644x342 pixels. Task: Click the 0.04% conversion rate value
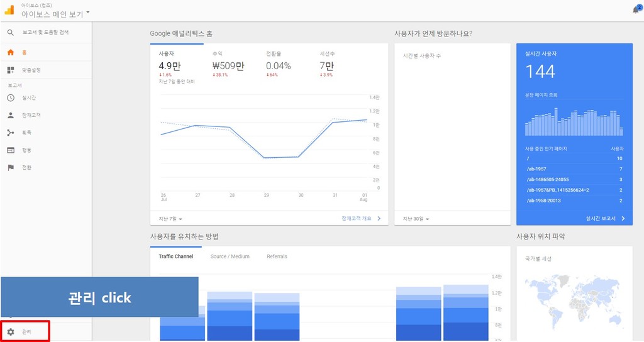pos(278,65)
